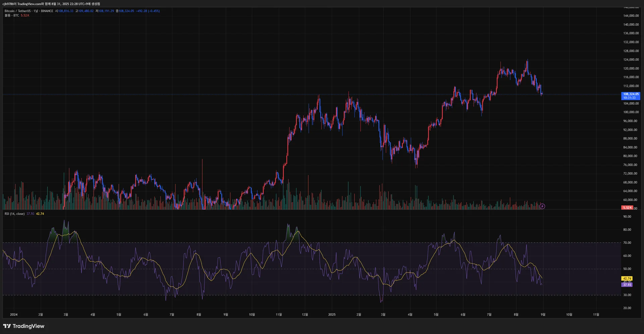Click the 11월 label right of 10월 2025

[596, 315]
